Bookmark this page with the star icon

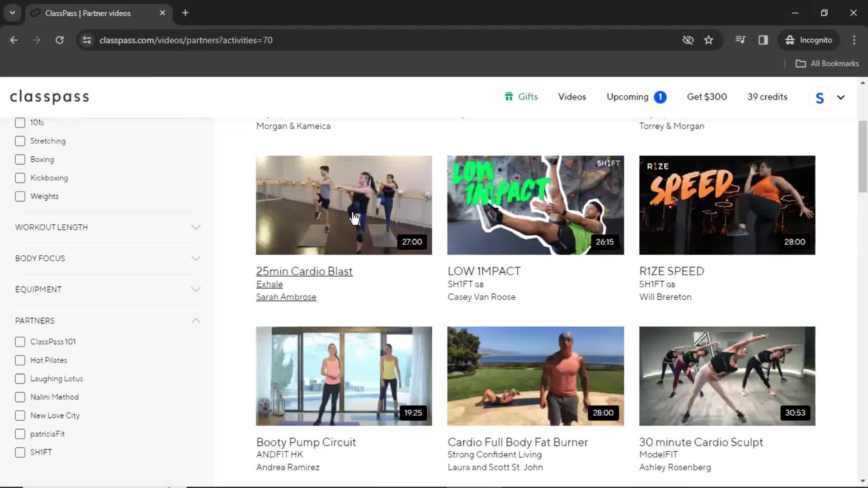coord(708,40)
